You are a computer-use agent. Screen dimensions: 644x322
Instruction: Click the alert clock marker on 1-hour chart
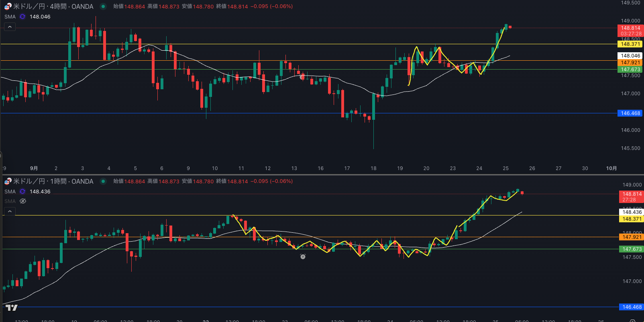click(303, 256)
